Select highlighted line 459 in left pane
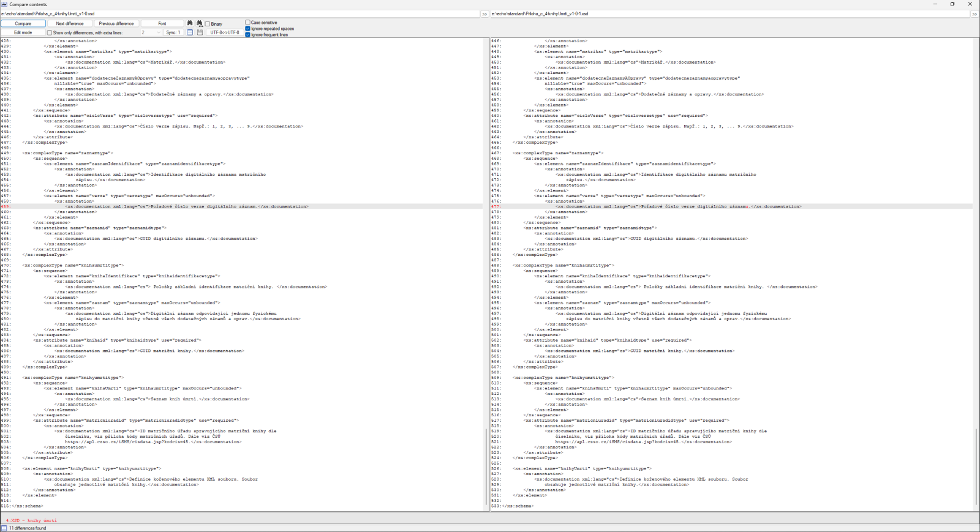 pos(241,206)
